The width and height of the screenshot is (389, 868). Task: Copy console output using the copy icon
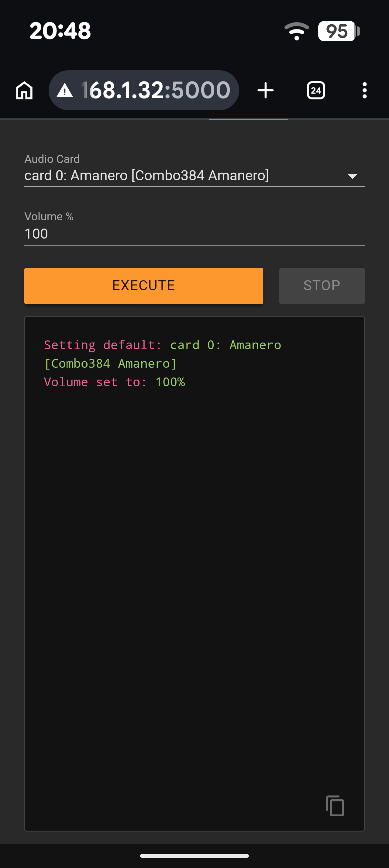pyautogui.click(x=335, y=806)
